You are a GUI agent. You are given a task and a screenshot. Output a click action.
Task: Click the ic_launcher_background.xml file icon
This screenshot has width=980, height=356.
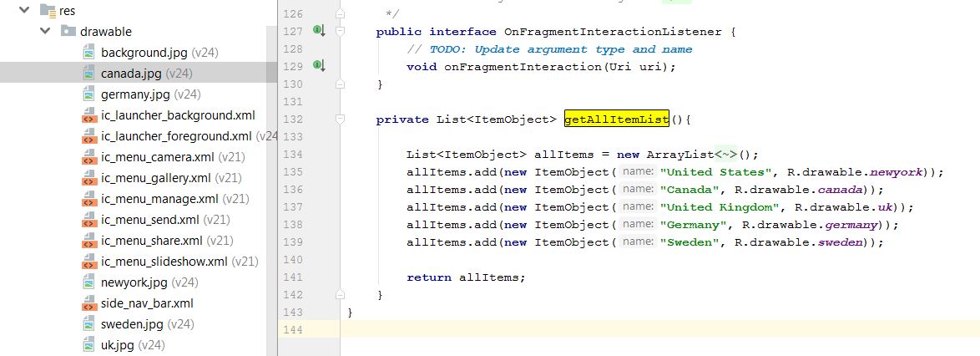[x=88, y=115]
